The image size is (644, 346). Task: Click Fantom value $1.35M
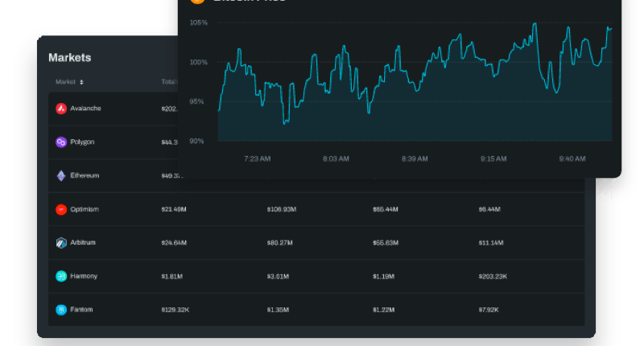tap(278, 310)
